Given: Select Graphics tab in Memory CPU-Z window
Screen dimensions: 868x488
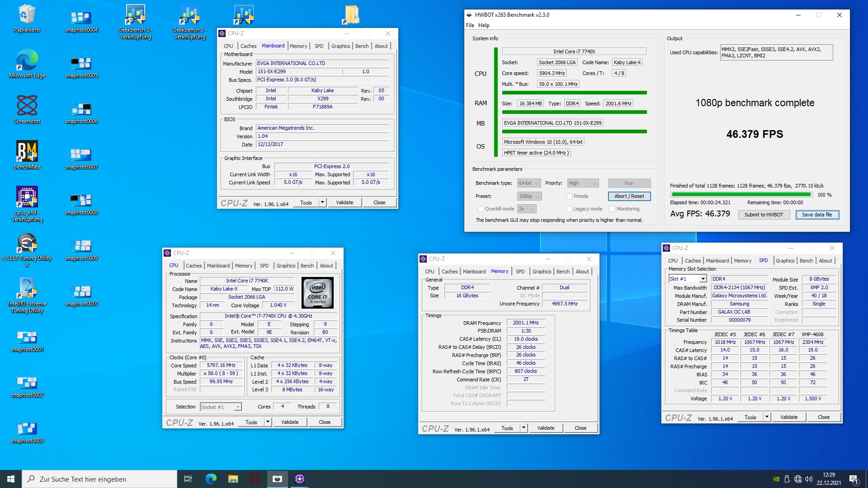Looking at the screenshot, I should (542, 272).
